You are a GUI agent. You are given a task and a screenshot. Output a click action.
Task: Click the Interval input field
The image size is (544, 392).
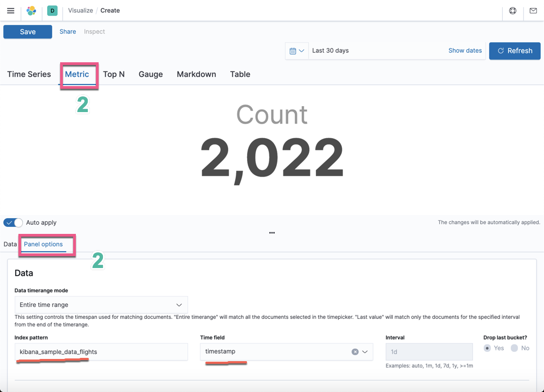point(429,351)
